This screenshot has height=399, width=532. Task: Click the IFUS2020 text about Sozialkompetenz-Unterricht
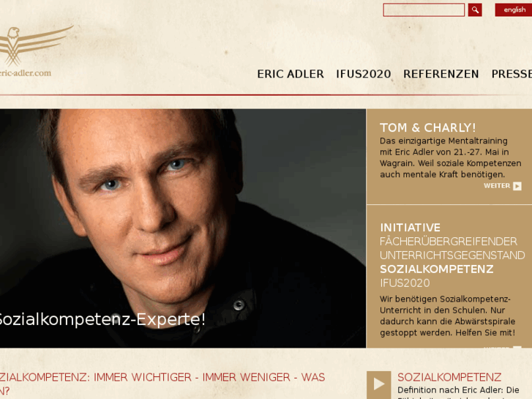pyautogui.click(x=448, y=316)
